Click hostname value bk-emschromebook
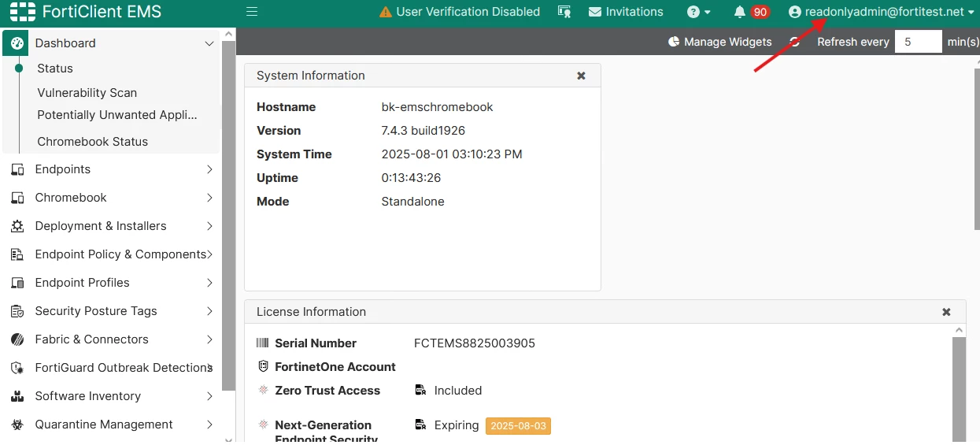 tap(438, 107)
